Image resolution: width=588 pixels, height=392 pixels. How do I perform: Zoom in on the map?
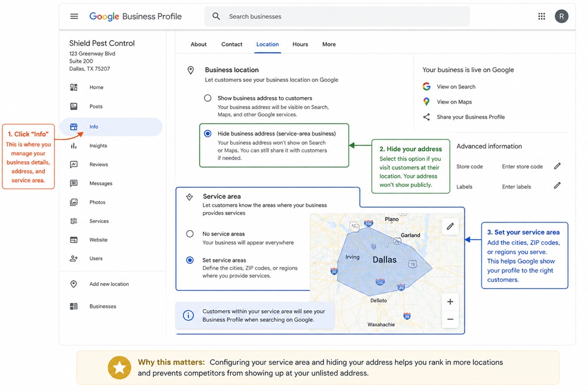tap(450, 301)
